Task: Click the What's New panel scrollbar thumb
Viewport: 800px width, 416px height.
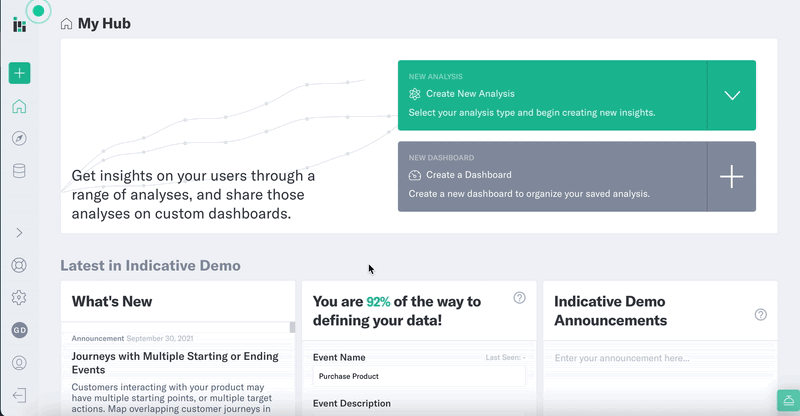Action: pos(292,327)
